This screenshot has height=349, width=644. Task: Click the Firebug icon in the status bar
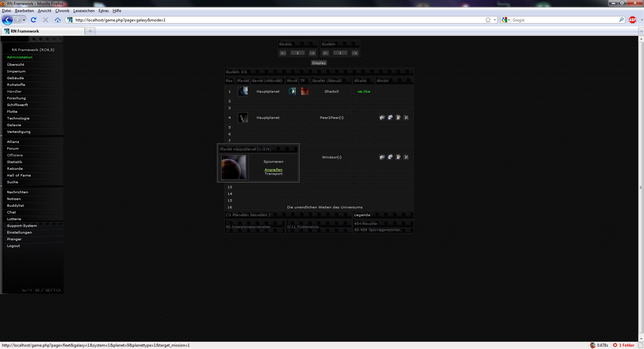coord(593,345)
